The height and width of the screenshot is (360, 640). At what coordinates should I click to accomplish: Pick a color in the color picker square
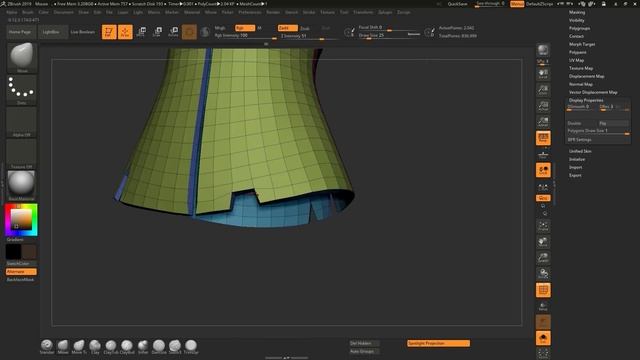[x=21, y=219]
